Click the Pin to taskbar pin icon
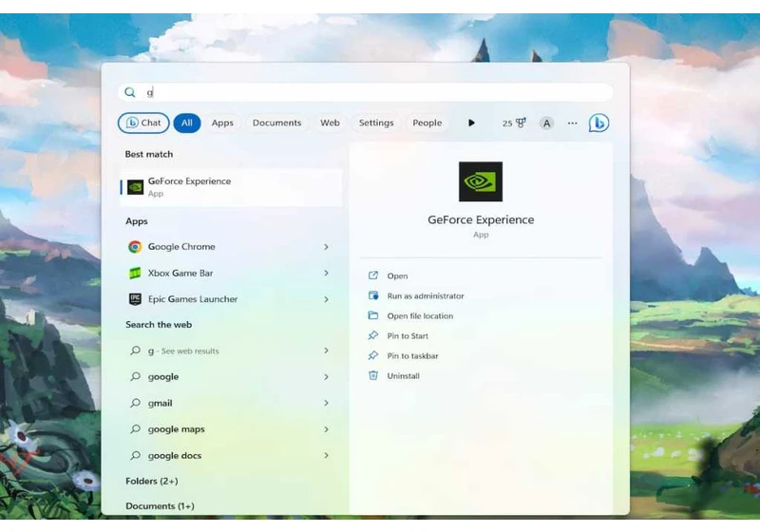 click(x=372, y=355)
